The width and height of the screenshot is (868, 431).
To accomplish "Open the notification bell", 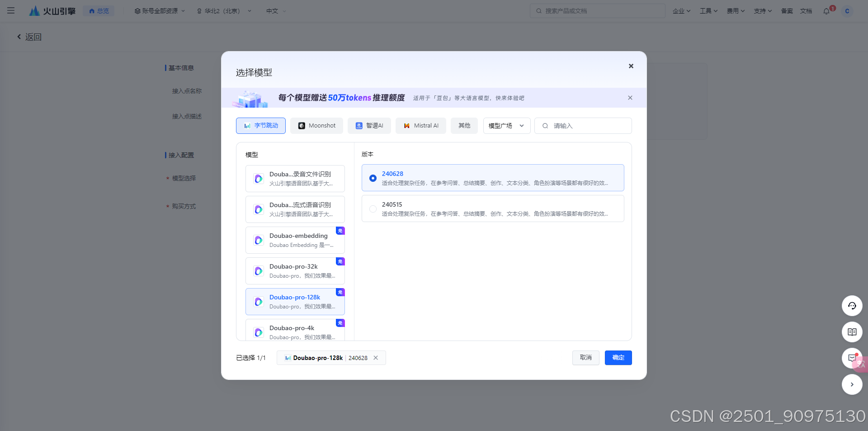I will click(827, 11).
